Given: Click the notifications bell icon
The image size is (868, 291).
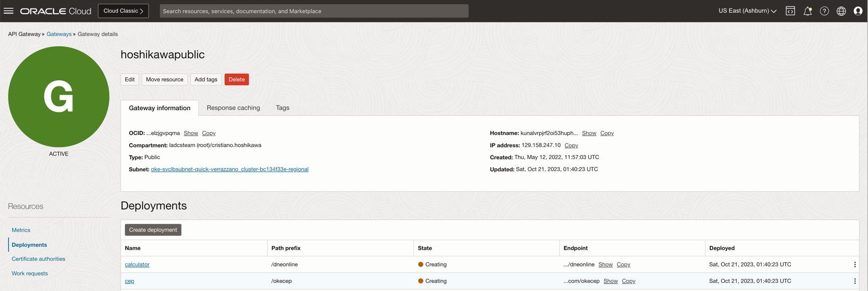Looking at the screenshot, I should click(807, 11).
